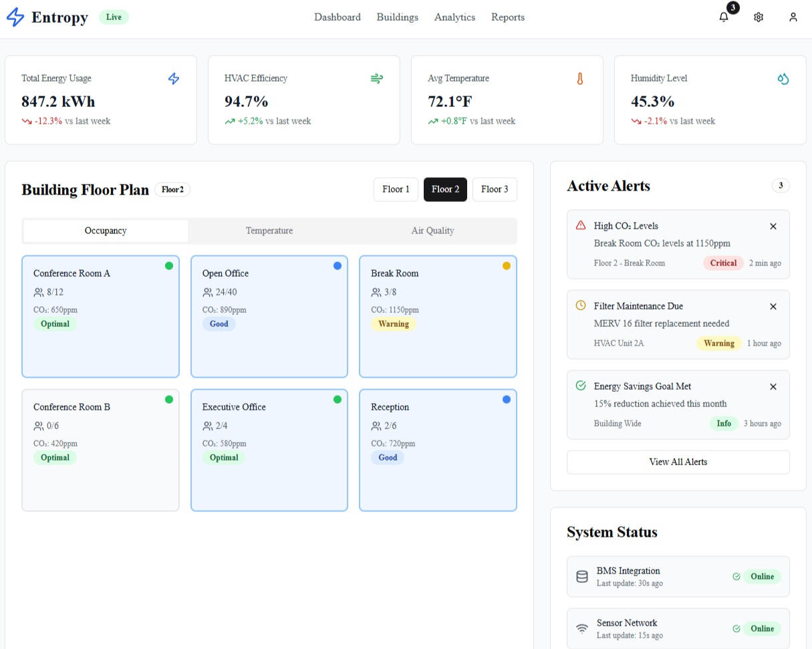Open settings via the gear icon
The image size is (812, 649).
point(758,17)
